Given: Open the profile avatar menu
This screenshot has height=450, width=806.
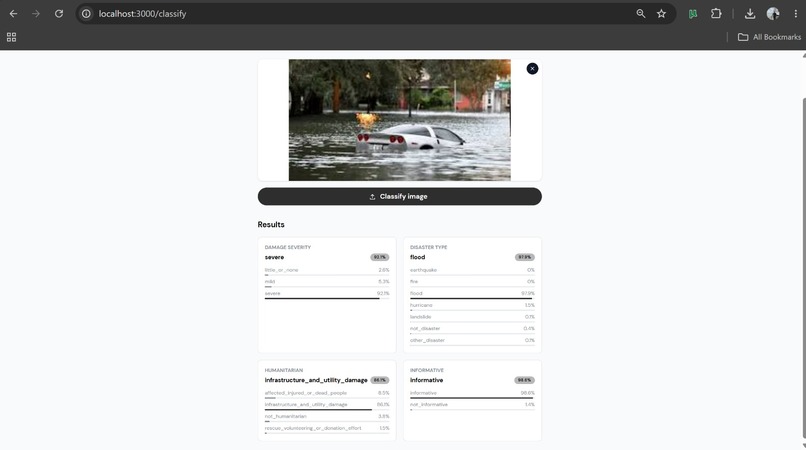Looking at the screenshot, I should point(773,14).
